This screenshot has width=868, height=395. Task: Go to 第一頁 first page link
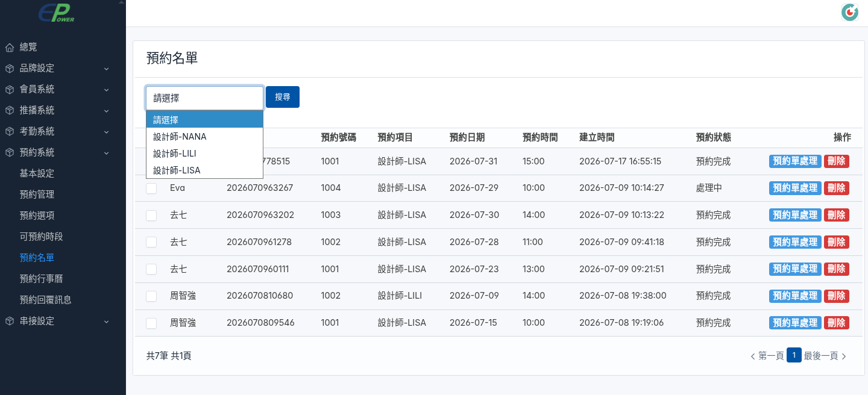pyautogui.click(x=771, y=356)
